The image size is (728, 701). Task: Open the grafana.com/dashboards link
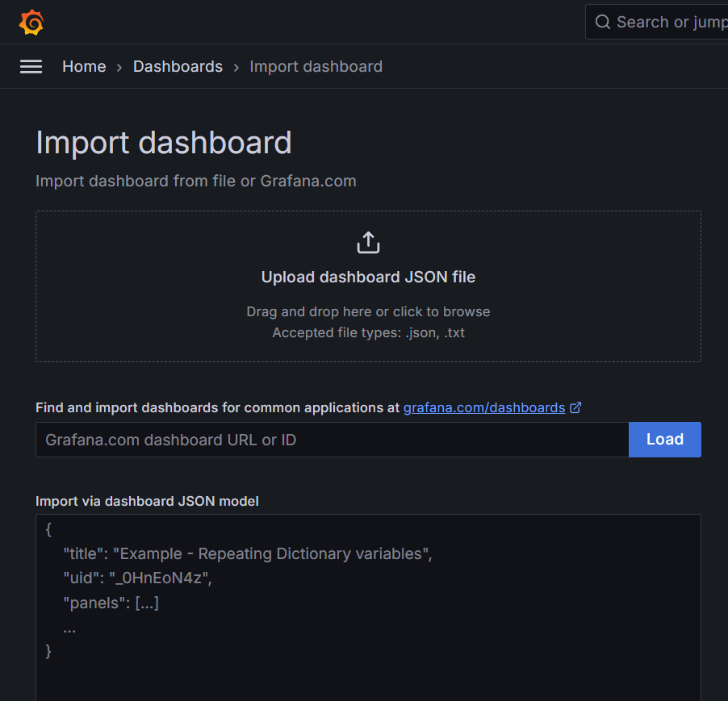[x=483, y=407]
